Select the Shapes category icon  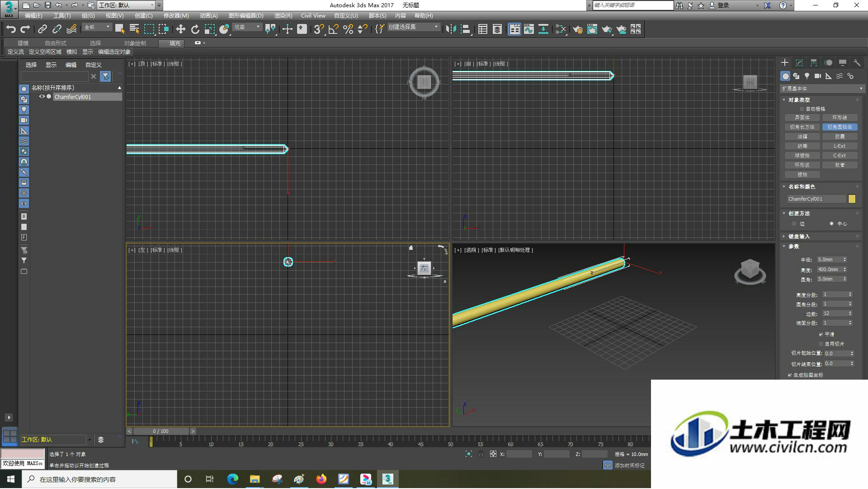click(796, 76)
